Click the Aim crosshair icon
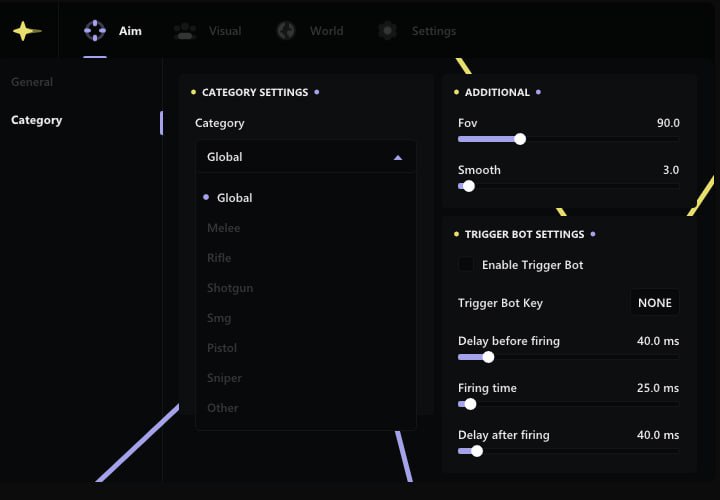Viewport: 720px width, 500px height. click(x=95, y=31)
